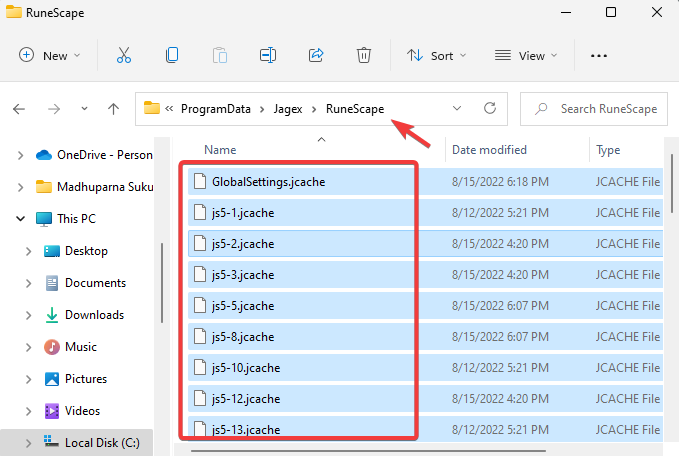This screenshot has width=679, height=456.
Task: Sort files by Date modified column
Action: pos(489,150)
